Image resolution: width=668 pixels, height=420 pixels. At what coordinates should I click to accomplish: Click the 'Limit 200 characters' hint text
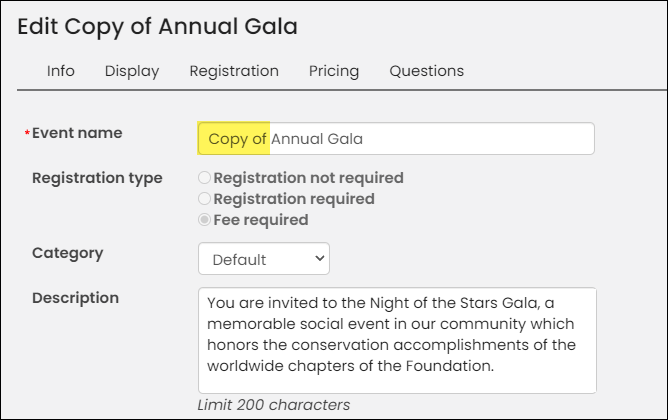coord(274,405)
